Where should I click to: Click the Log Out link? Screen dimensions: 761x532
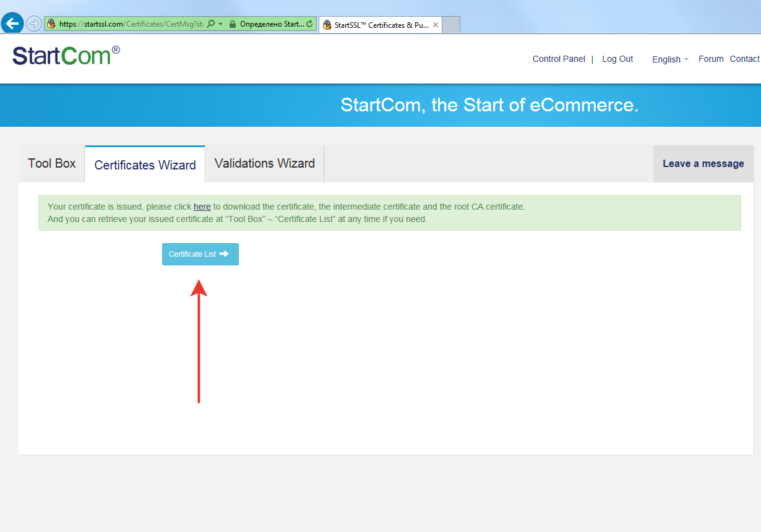pos(617,59)
